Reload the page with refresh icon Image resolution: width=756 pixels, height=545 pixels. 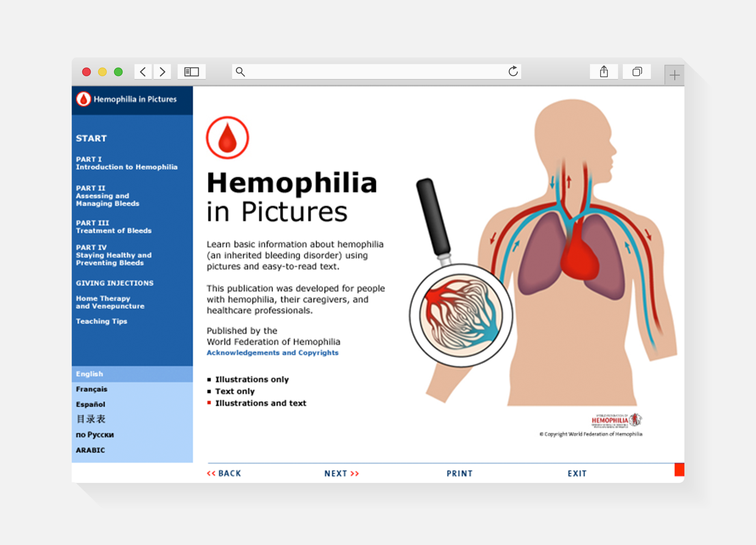click(x=513, y=71)
